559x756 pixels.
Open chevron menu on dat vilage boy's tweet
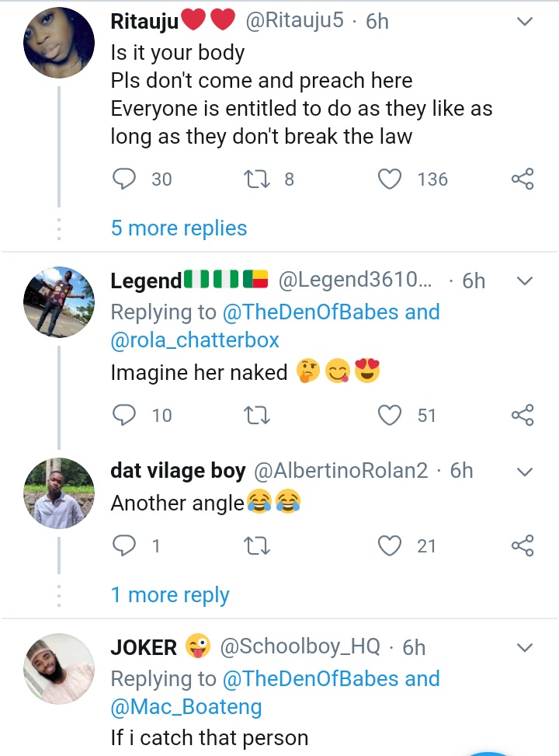tap(525, 472)
